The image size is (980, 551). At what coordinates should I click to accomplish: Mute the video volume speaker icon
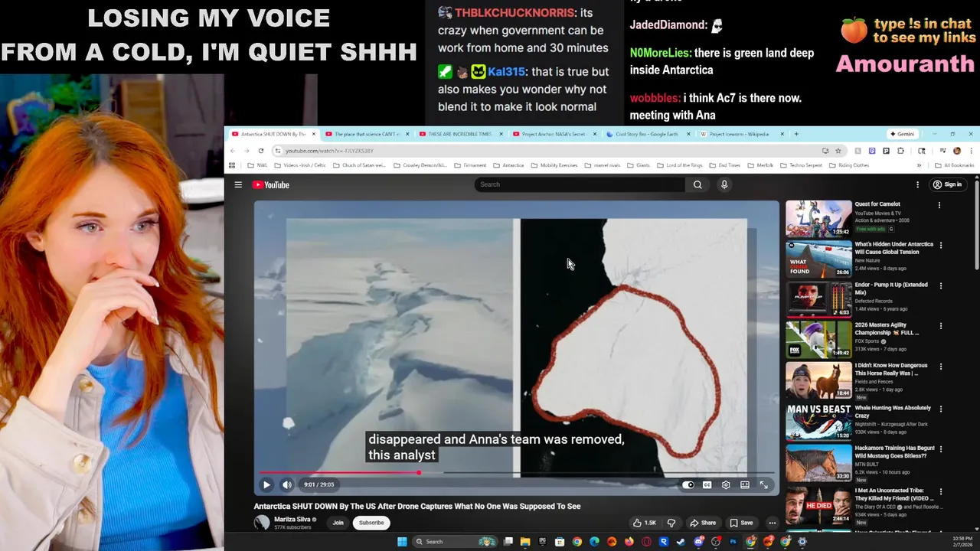tap(287, 484)
